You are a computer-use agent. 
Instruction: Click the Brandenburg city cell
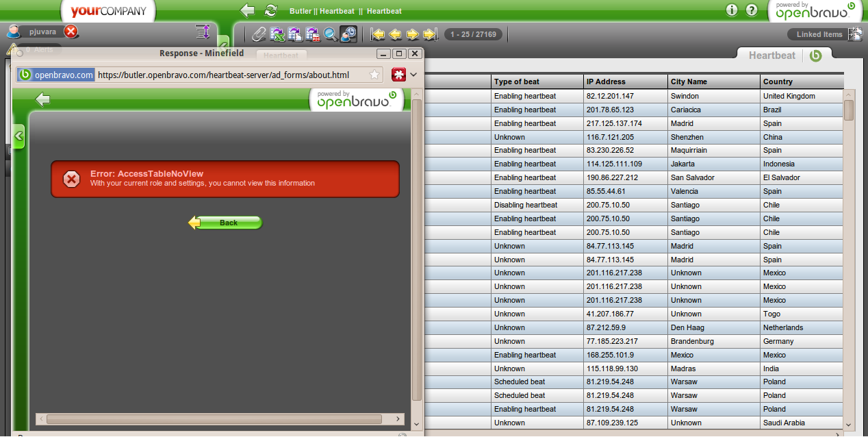coord(715,341)
